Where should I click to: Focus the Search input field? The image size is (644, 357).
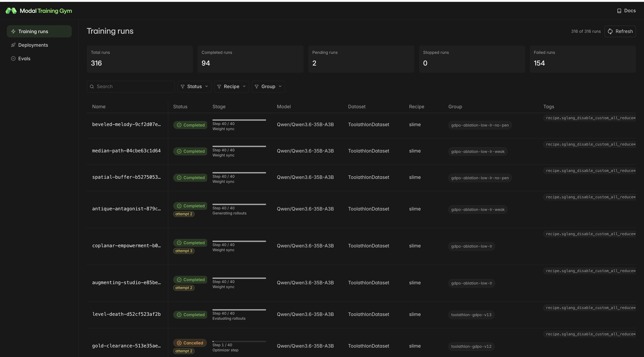coord(131,86)
